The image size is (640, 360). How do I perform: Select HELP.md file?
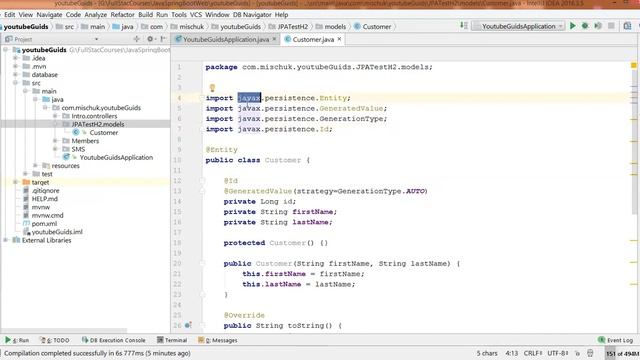click(x=44, y=199)
